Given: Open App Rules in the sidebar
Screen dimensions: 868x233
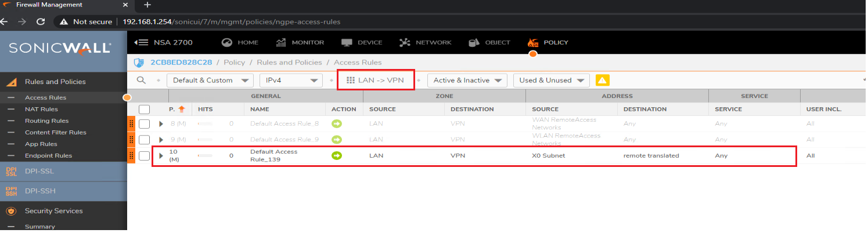Looking at the screenshot, I should click(x=41, y=144).
